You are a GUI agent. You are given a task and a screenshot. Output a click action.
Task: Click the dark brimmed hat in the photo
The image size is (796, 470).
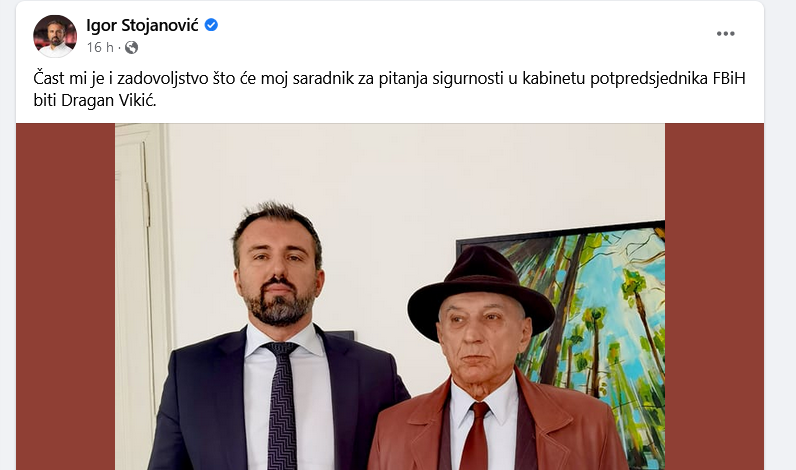(x=480, y=289)
